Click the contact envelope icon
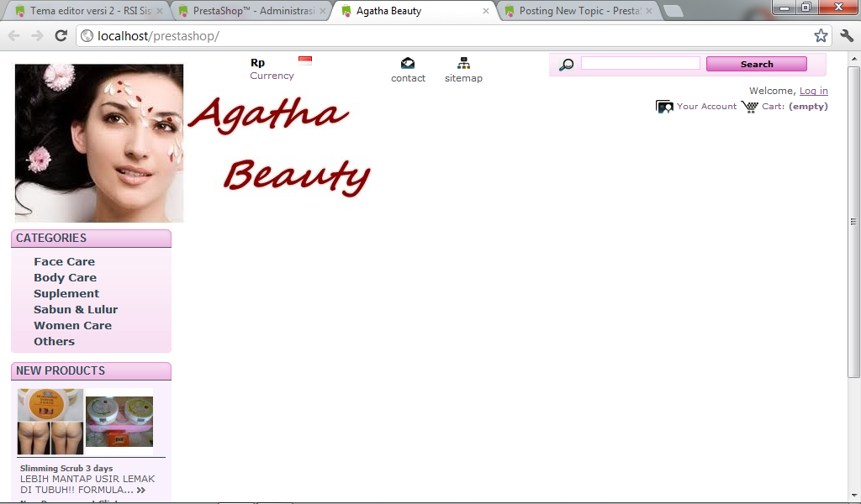 coord(408,63)
